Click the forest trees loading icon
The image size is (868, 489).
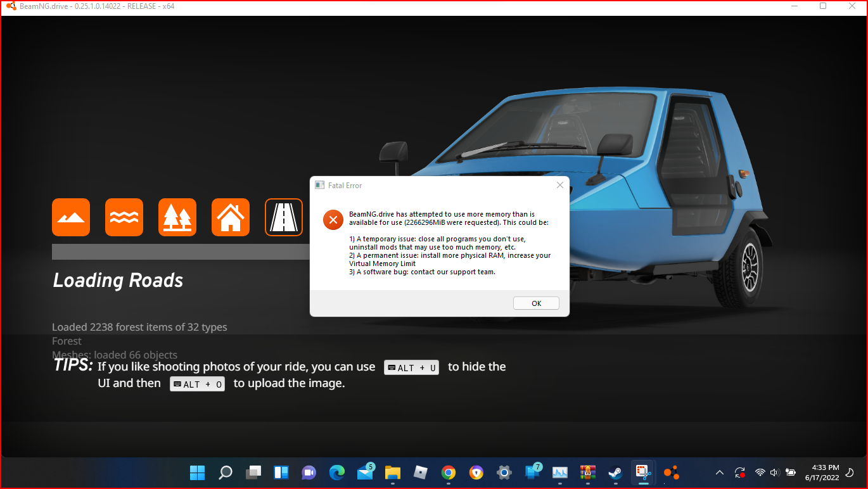pos(177,217)
